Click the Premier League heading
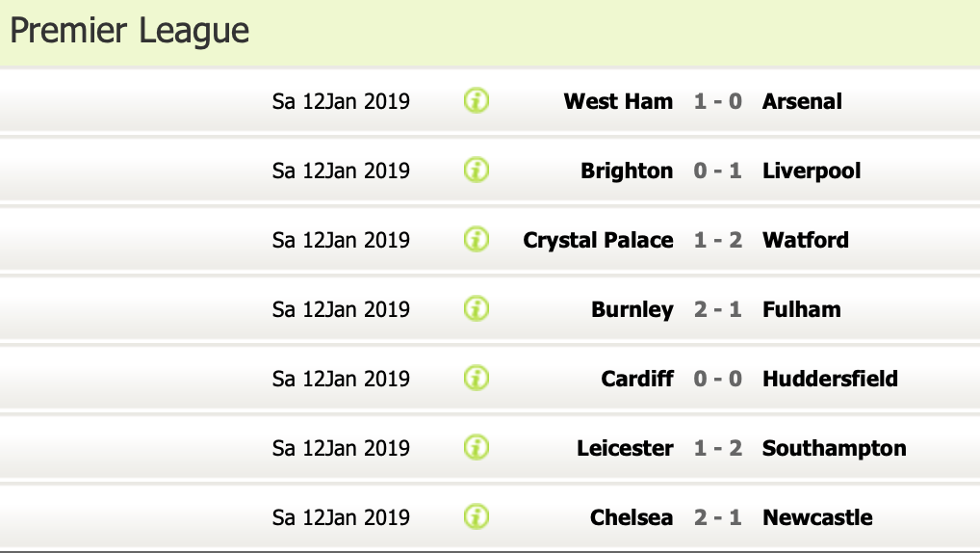 pyautogui.click(x=130, y=31)
